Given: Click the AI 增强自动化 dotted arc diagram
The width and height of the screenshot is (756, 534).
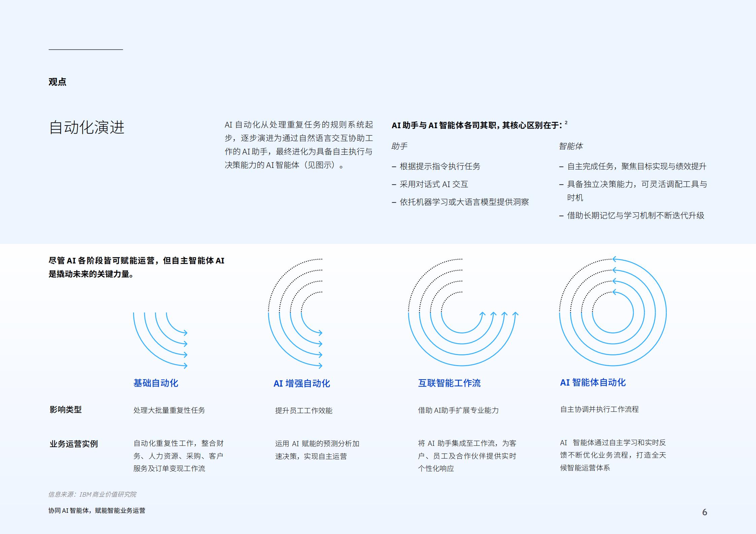Looking at the screenshot, I should click(295, 313).
